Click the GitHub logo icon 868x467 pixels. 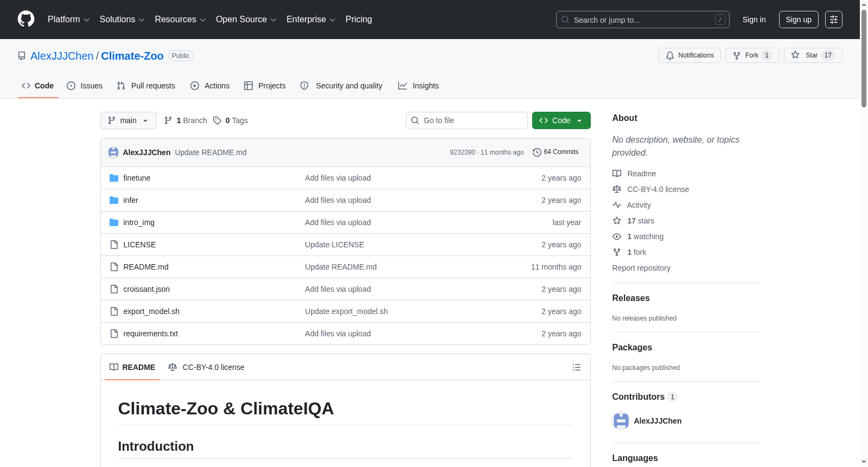coord(26,19)
